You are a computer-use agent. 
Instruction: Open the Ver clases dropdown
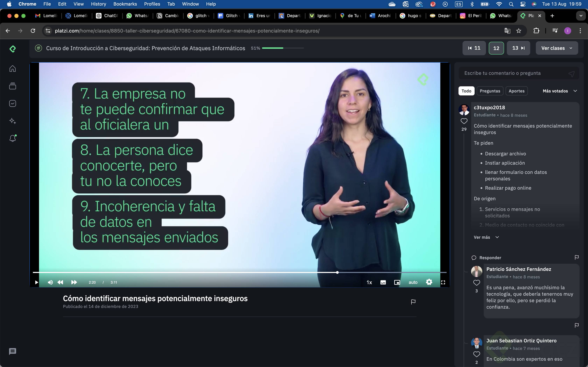tap(557, 48)
